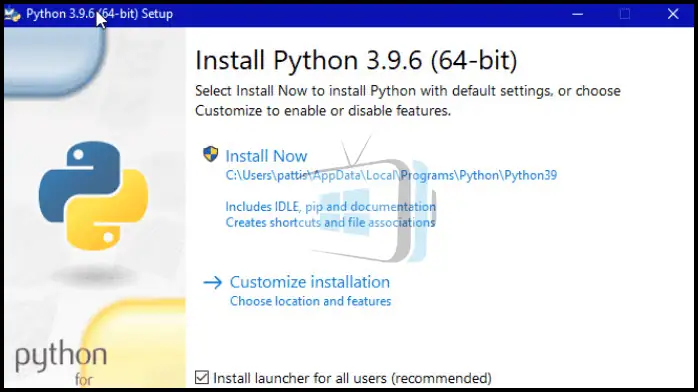Click 'Creates shortcuts and file associations' text
Viewport: 698px width, 392px height.
click(330, 222)
